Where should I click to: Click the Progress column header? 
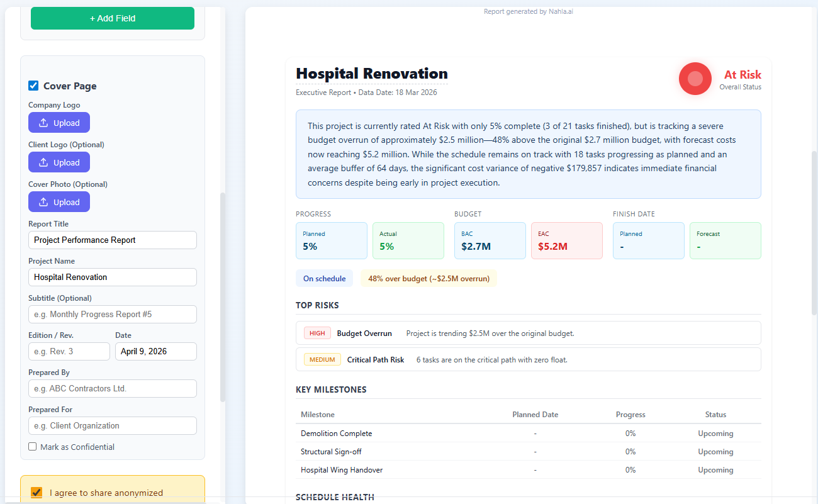coord(630,415)
